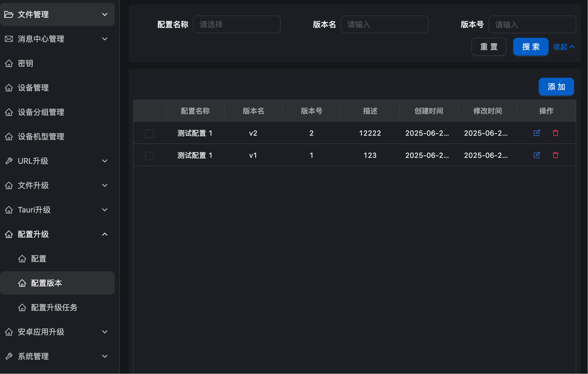The width and height of the screenshot is (588, 374).
Task: Click the home icon beside 安卓应用升级
Action: tap(9, 332)
